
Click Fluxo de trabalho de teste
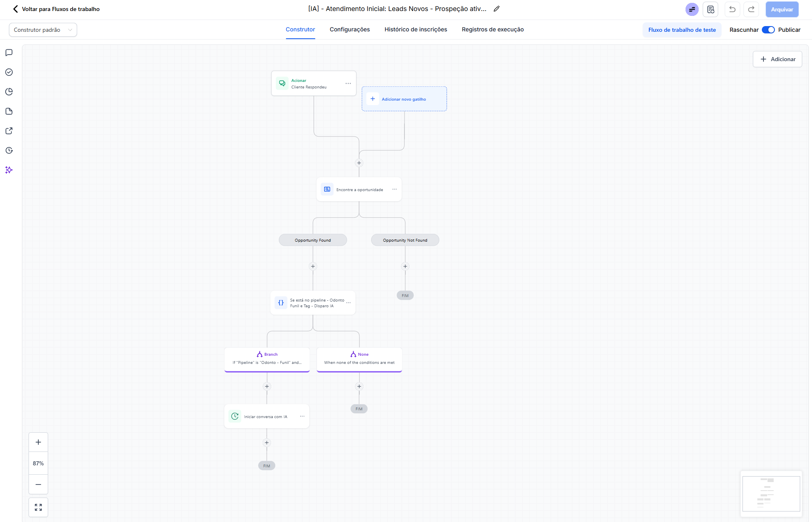pos(682,29)
